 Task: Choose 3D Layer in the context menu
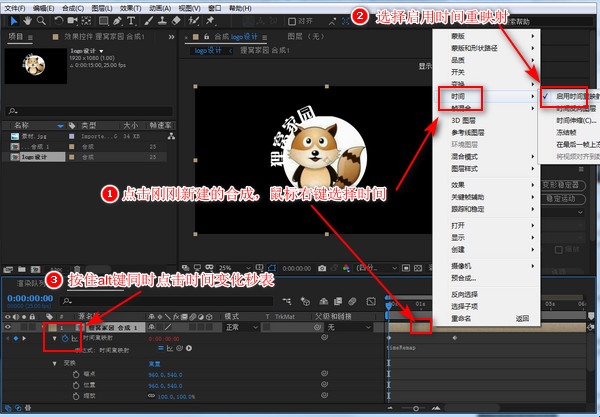click(x=486, y=121)
